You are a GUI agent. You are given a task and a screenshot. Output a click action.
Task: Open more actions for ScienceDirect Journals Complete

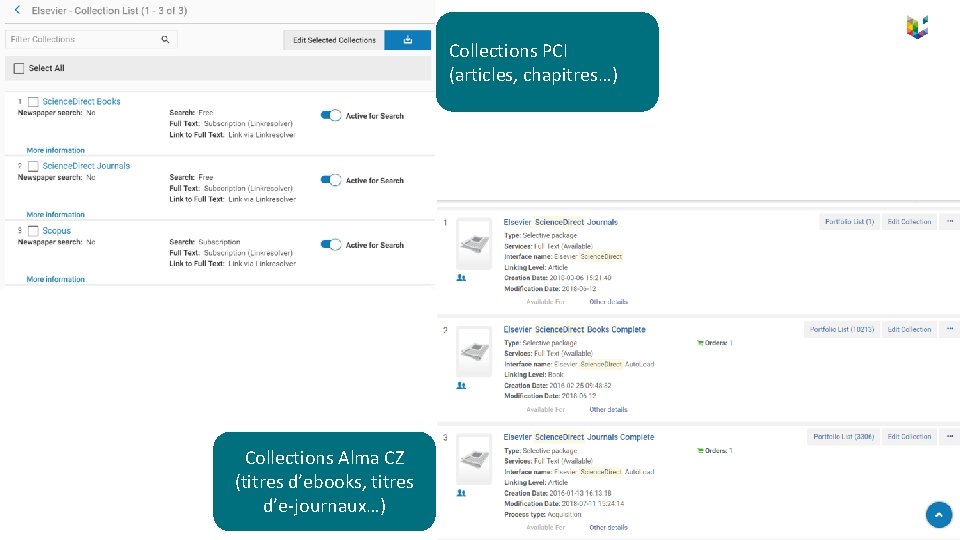[x=950, y=437]
